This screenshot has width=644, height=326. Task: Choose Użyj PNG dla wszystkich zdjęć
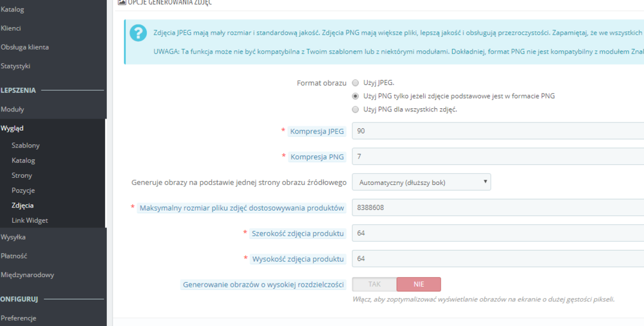click(x=355, y=110)
